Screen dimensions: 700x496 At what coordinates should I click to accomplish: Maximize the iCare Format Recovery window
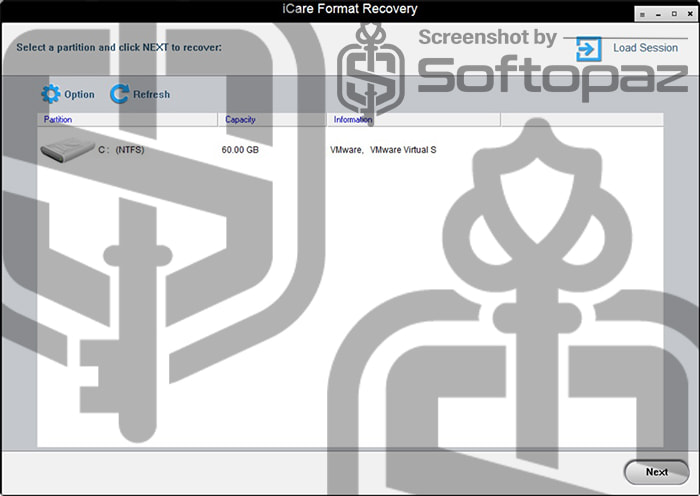(674, 14)
